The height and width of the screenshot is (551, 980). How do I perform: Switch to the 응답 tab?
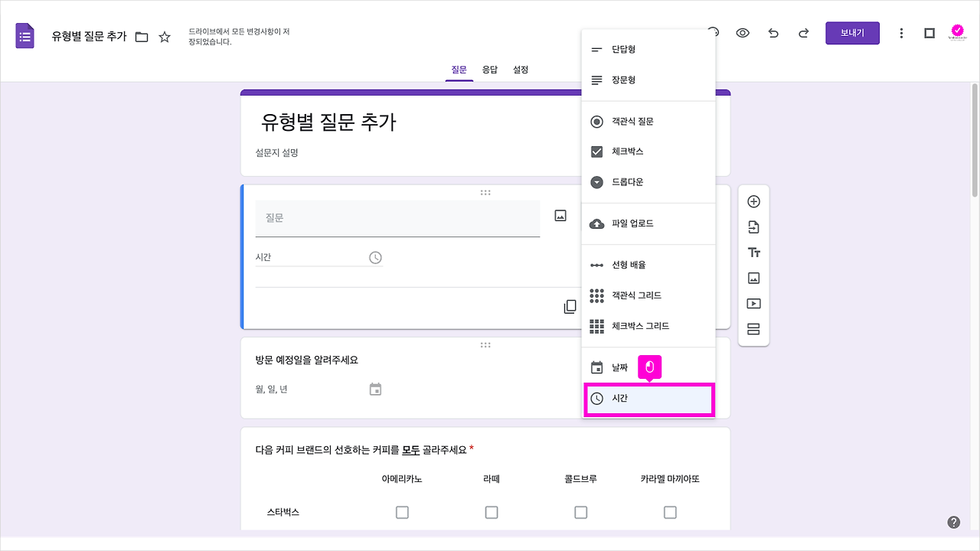[x=489, y=70]
